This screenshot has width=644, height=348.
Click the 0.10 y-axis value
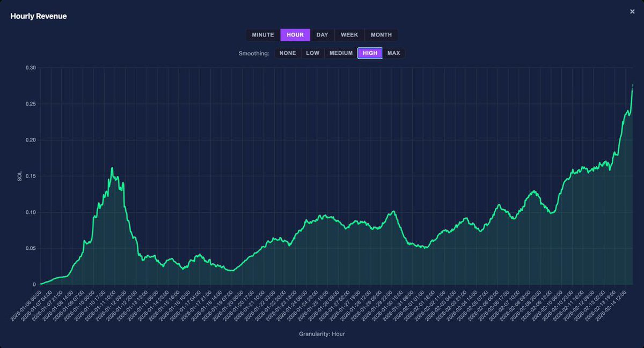point(31,212)
